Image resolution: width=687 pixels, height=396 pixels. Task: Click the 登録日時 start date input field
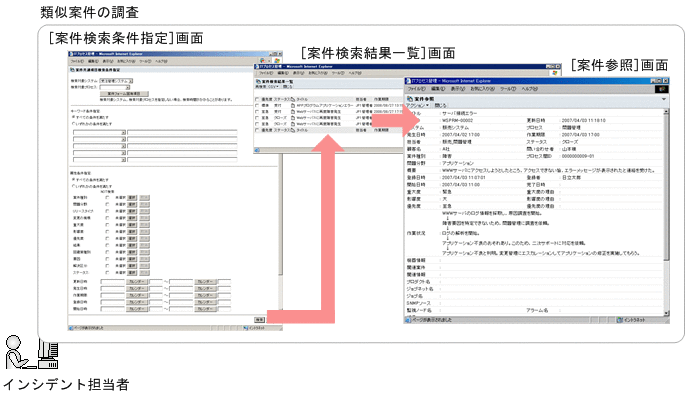pyautogui.click(x=113, y=302)
